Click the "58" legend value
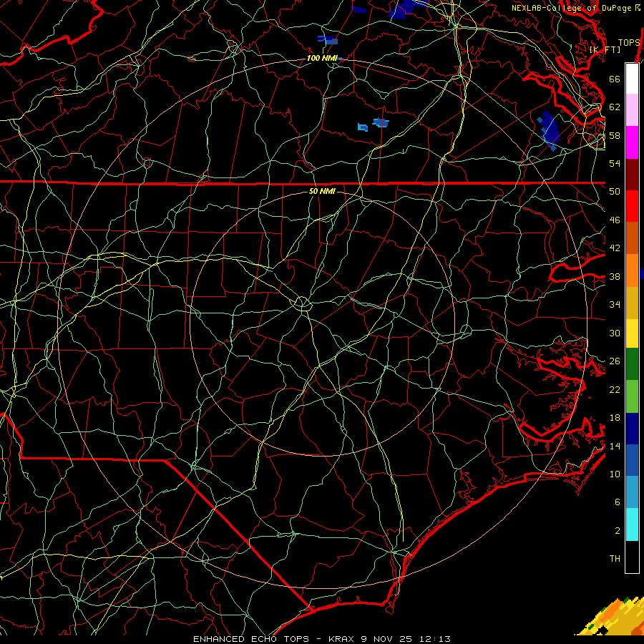Viewport: 644px width, 644px height. coord(615,135)
